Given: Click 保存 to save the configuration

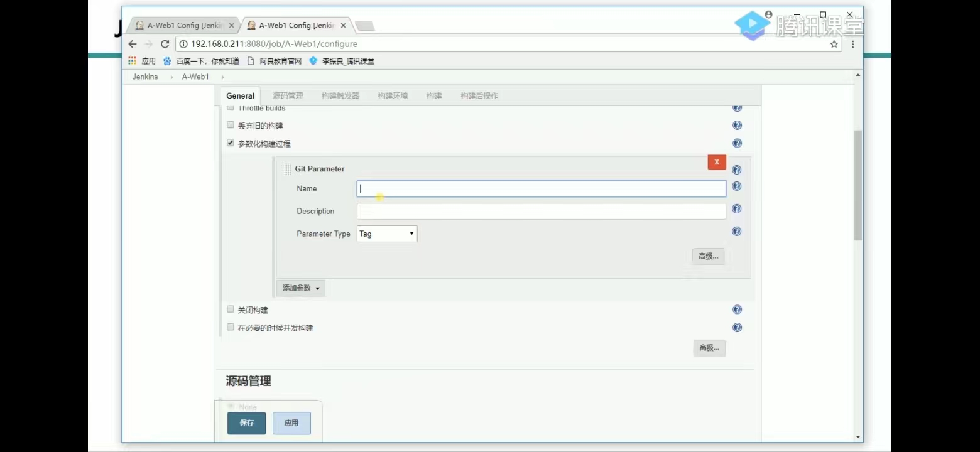Looking at the screenshot, I should click(247, 423).
